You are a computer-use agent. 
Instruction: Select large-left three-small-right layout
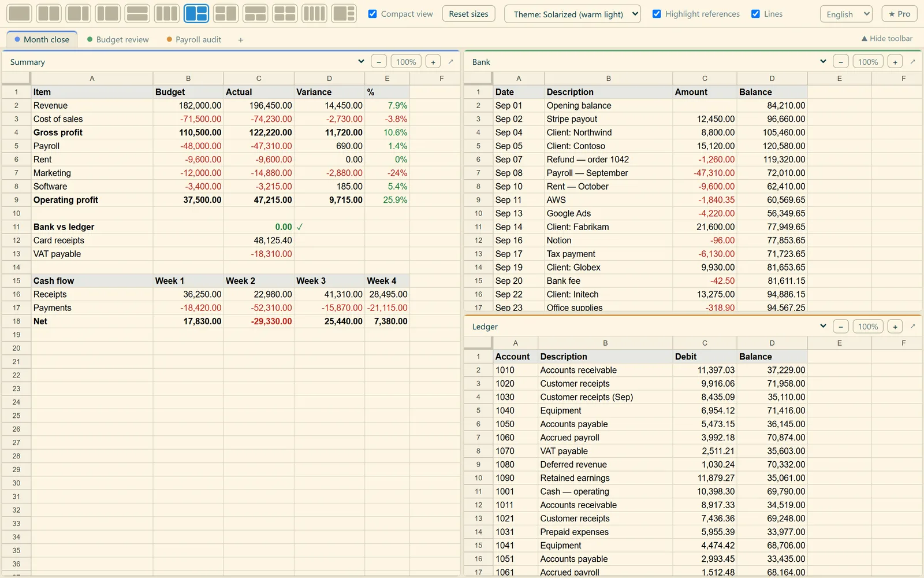(344, 13)
